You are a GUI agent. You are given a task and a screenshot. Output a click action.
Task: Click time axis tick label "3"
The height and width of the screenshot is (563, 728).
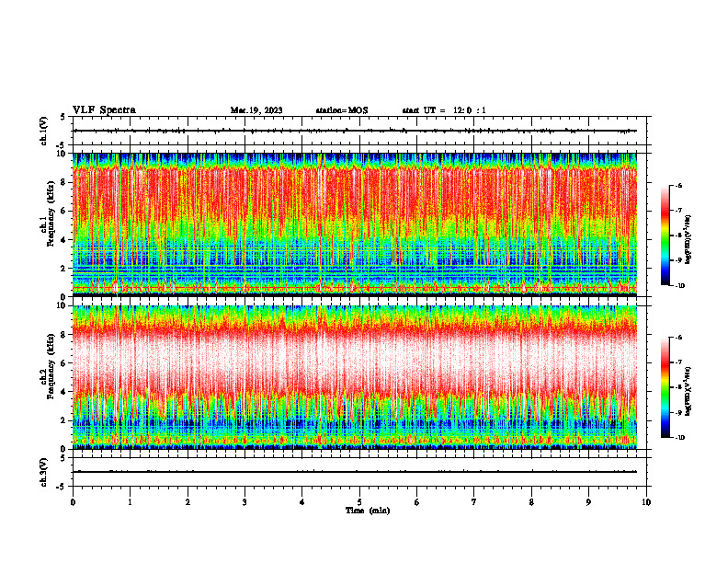point(245,502)
